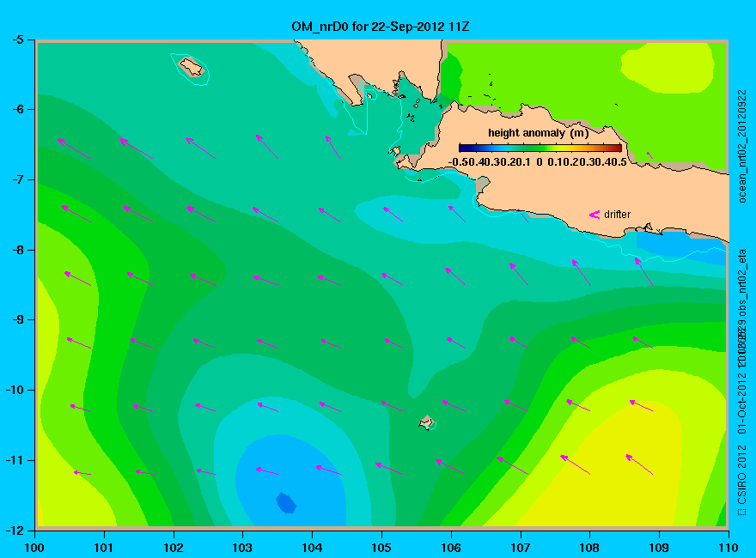
Task: Click the x-axis label "104"
Action: tap(312, 548)
